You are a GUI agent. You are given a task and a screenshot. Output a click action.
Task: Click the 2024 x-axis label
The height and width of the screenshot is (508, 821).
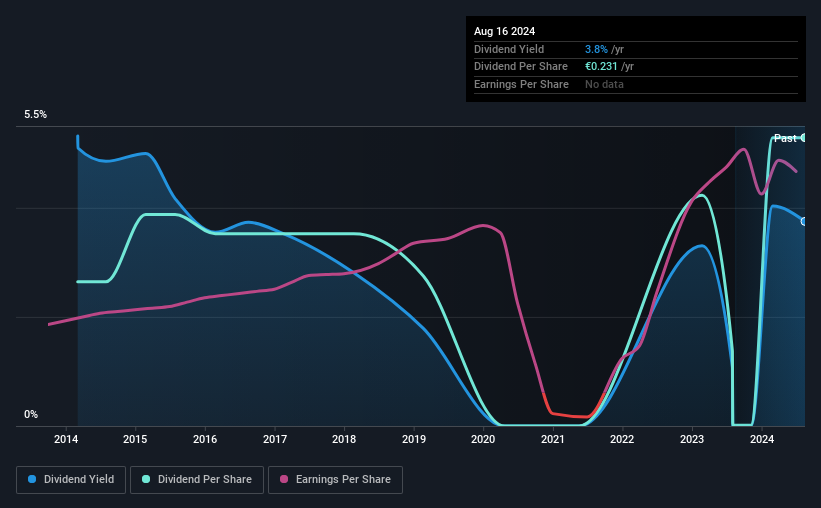[762, 439]
